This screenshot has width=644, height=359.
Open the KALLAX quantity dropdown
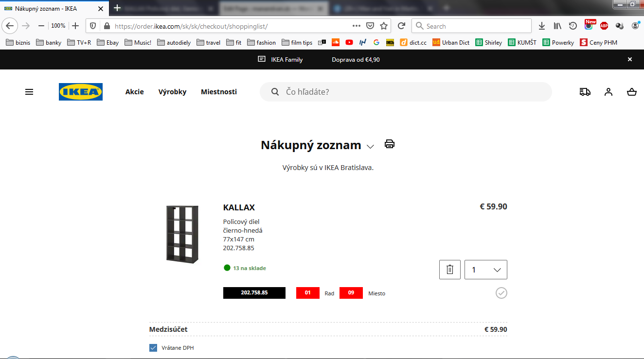coord(486,270)
